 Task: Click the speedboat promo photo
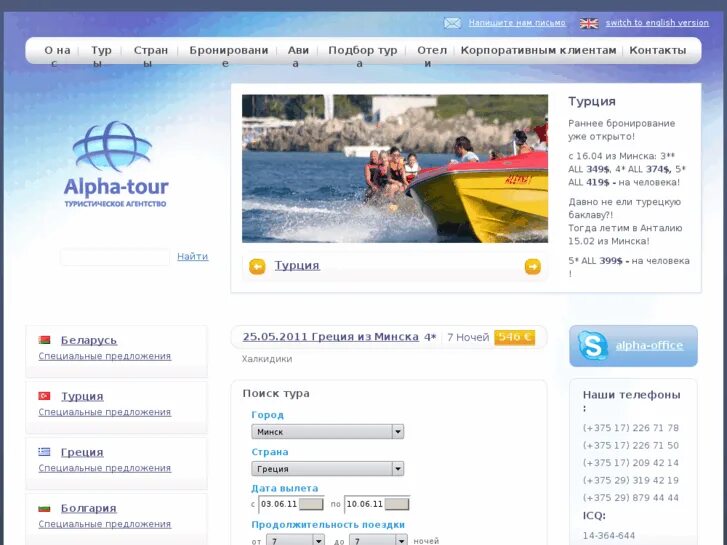click(395, 169)
